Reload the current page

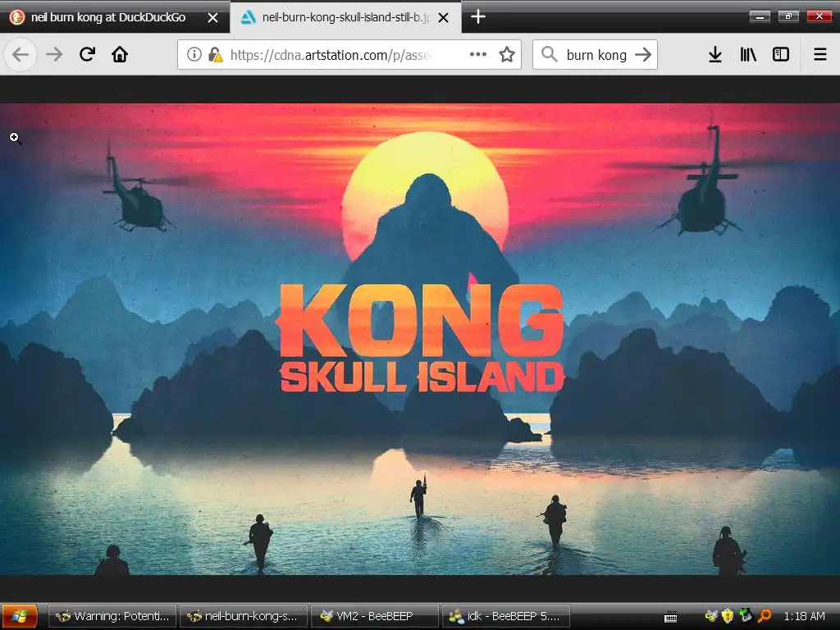[87, 54]
